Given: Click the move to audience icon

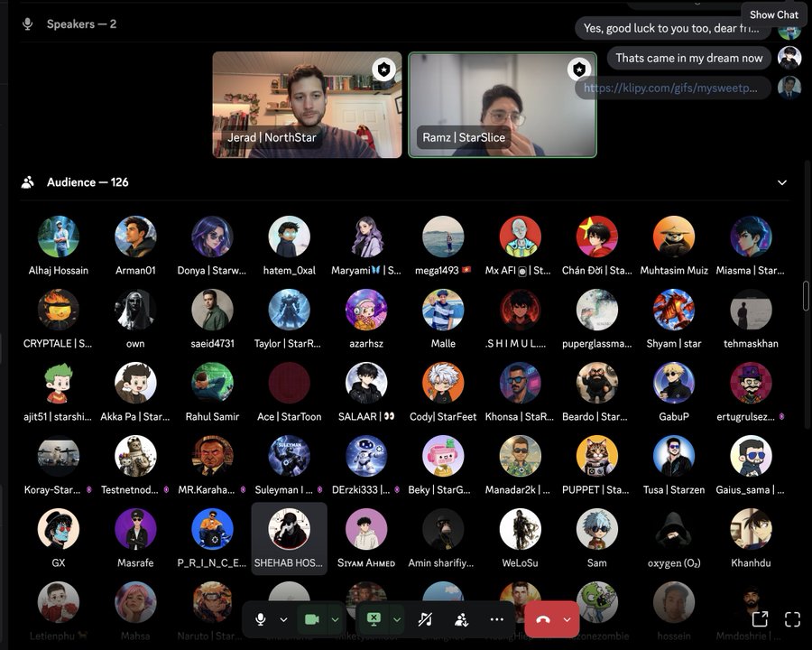Looking at the screenshot, I should tap(461, 619).
